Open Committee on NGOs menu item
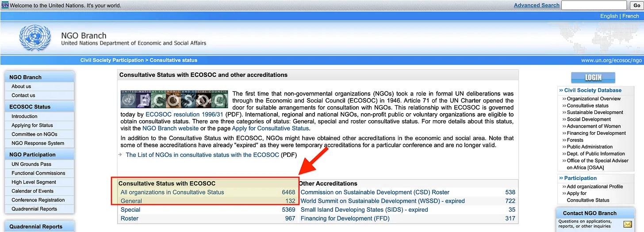This screenshot has width=644, height=232. click(34, 134)
